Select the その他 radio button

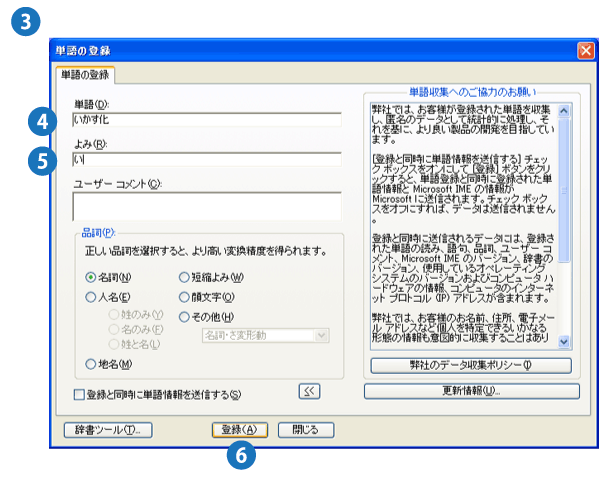pyautogui.click(x=183, y=317)
